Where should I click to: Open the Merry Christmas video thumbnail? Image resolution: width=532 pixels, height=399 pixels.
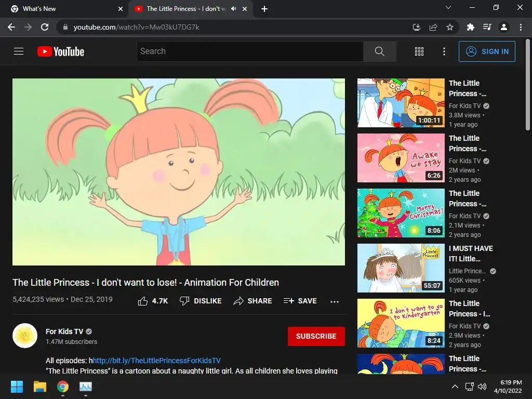(x=401, y=212)
